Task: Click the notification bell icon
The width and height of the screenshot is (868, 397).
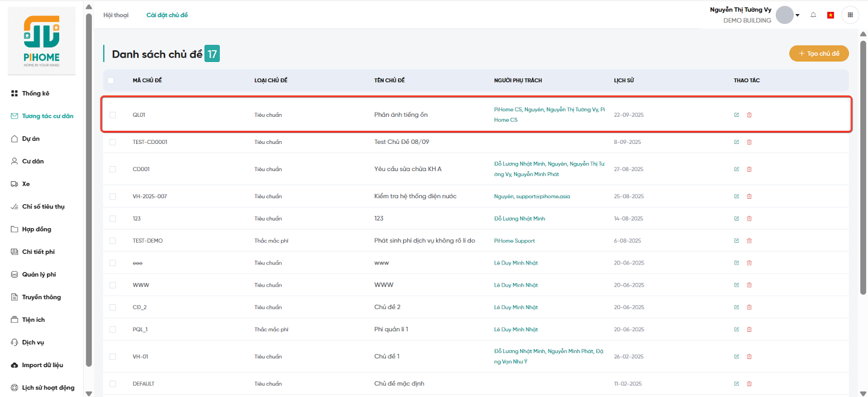Action: (813, 15)
